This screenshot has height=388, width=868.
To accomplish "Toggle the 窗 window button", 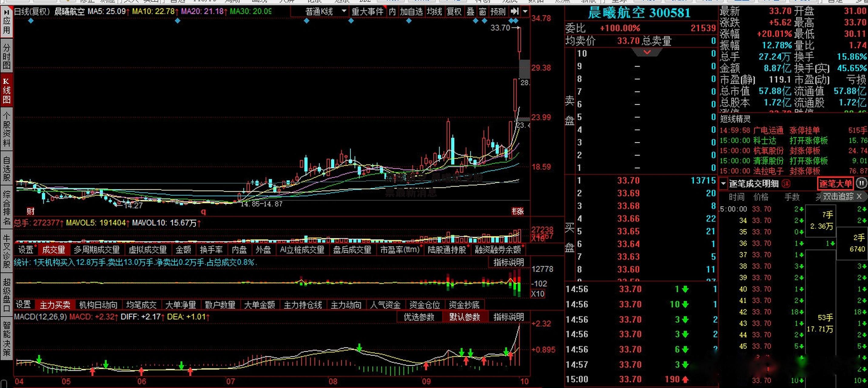I will coord(483,12).
